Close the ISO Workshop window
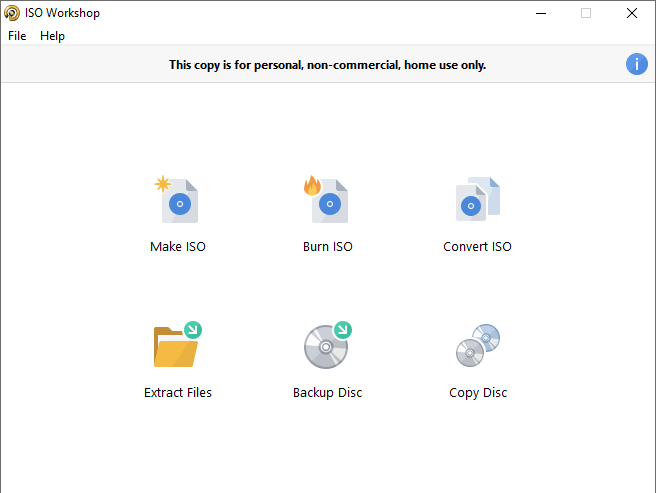 632,13
